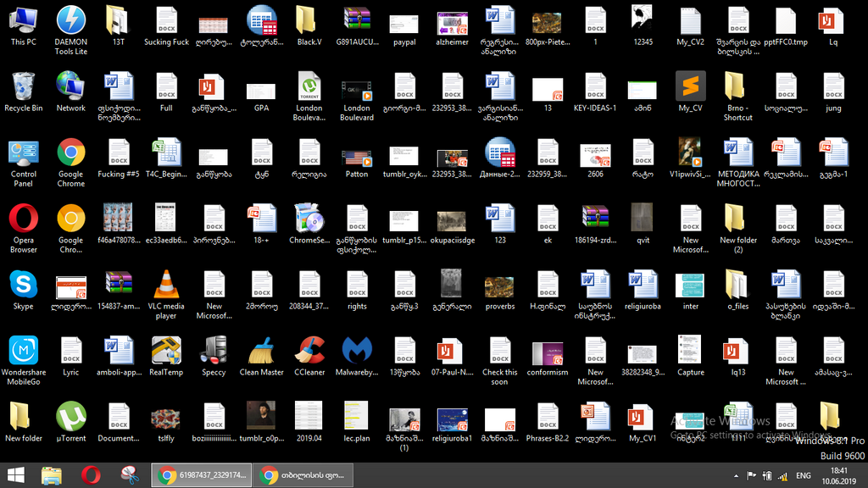Open the Network icon
The height and width of the screenshot is (488, 868).
coord(71,92)
